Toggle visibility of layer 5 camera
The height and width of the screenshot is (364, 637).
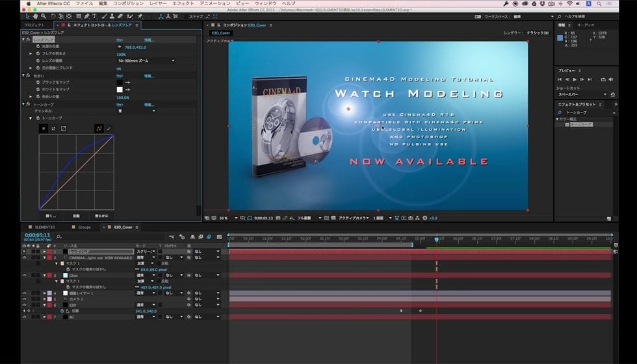24,299
